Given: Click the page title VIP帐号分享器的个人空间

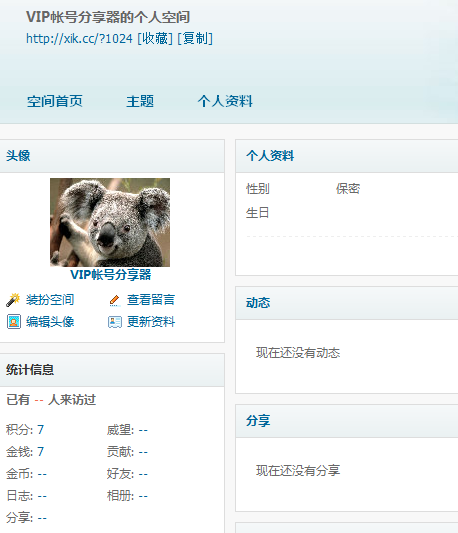Looking at the screenshot, I should click(108, 17).
